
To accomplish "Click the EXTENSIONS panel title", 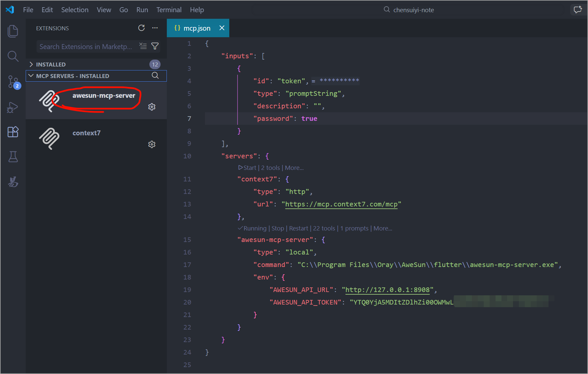I will [52, 28].
